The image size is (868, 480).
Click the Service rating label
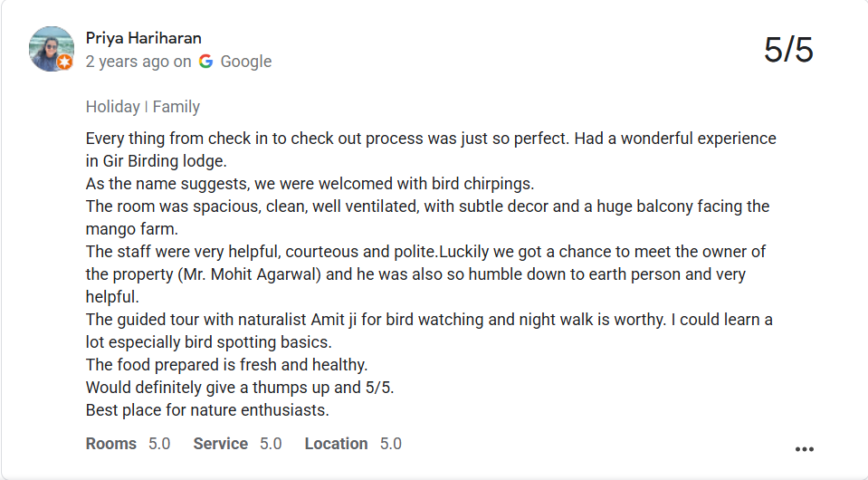[220, 444]
